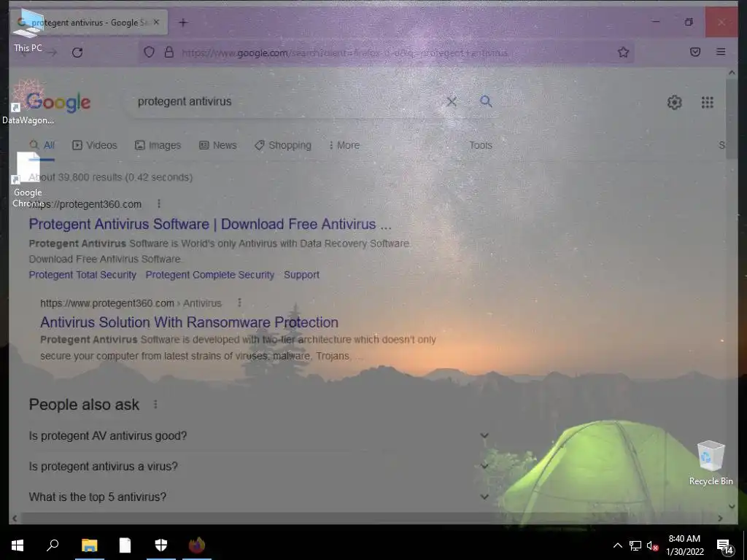Open Google quick settings gear

click(x=675, y=102)
